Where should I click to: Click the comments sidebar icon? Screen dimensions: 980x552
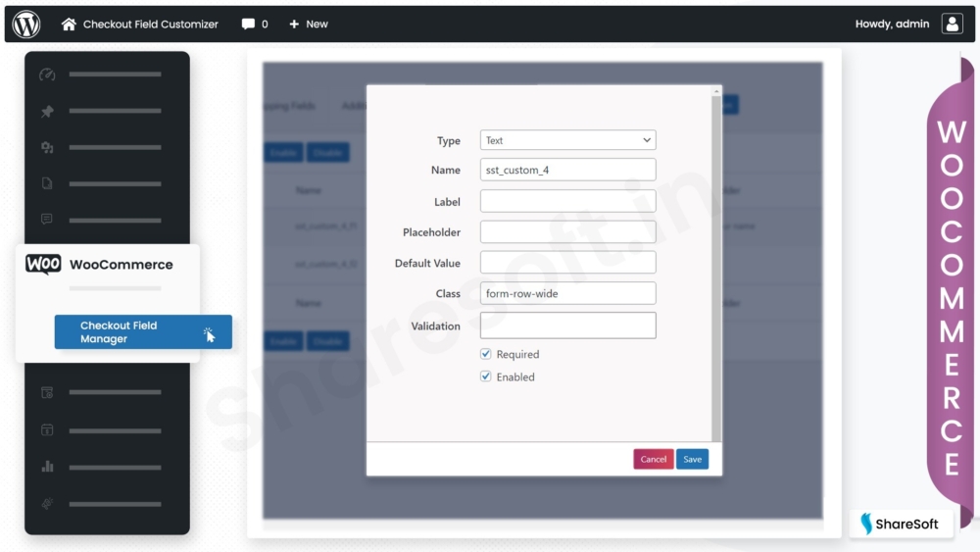click(x=47, y=220)
